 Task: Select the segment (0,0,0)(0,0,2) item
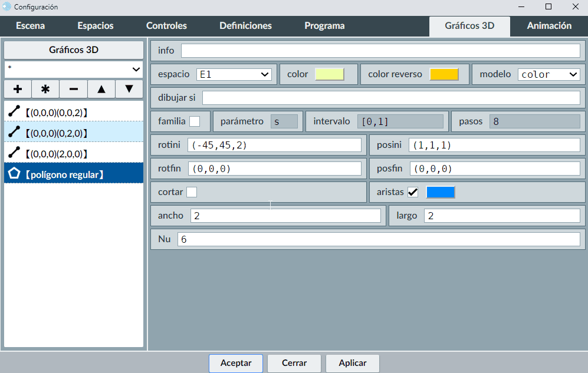(x=74, y=111)
